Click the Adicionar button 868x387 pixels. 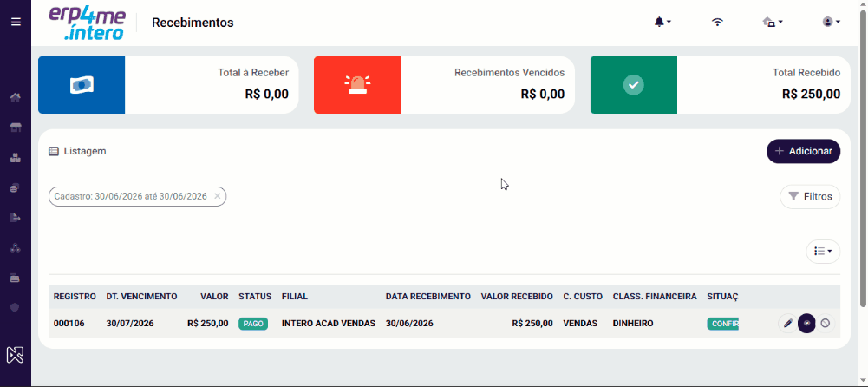coord(803,151)
